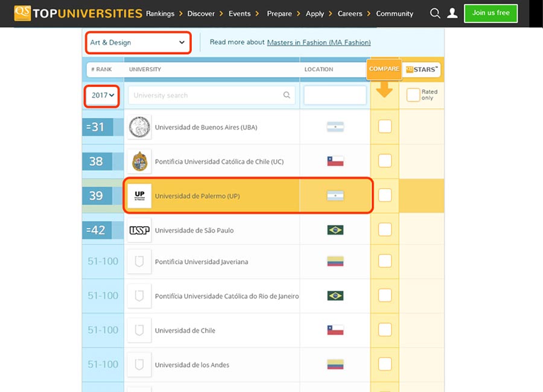The height and width of the screenshot is (392, 543).
Task: Click the UP Universidad de Palermo logo
Action: click(x=139, y=195)
